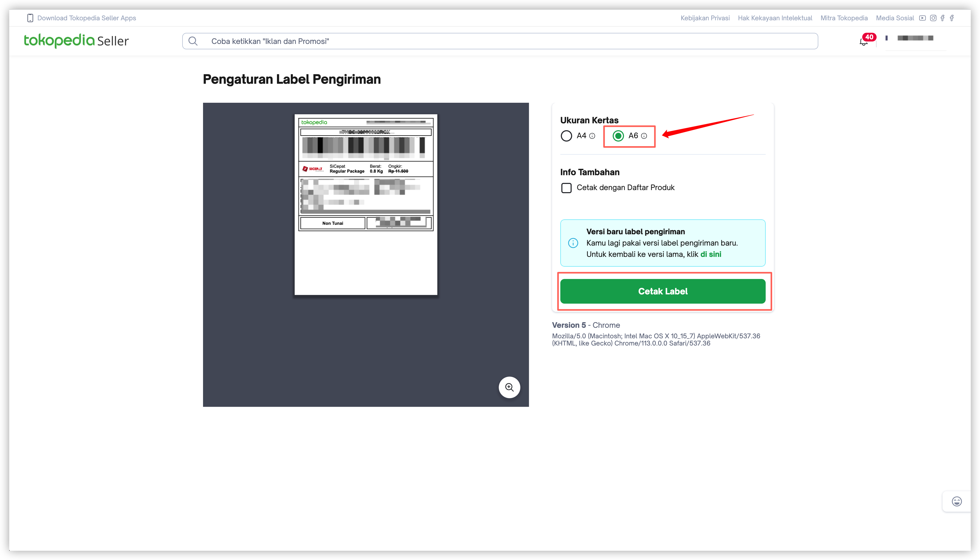Click the Media Sosial label
The height and width of the screenshot is (560, 980).
tap(895, 18)
